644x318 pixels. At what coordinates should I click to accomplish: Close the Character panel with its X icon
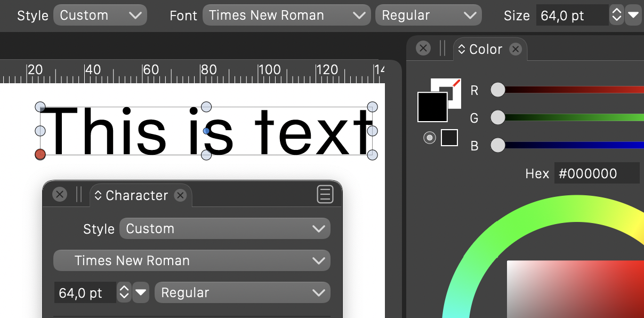coord(60,195)
